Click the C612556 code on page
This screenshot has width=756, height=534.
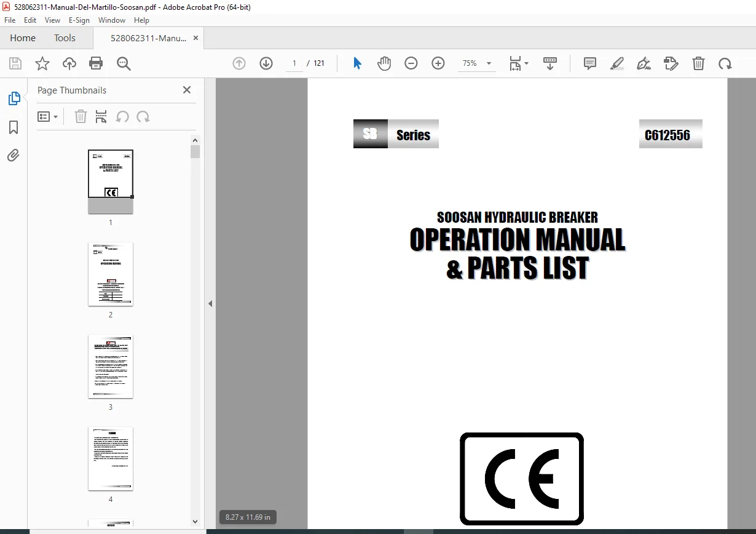667,135
